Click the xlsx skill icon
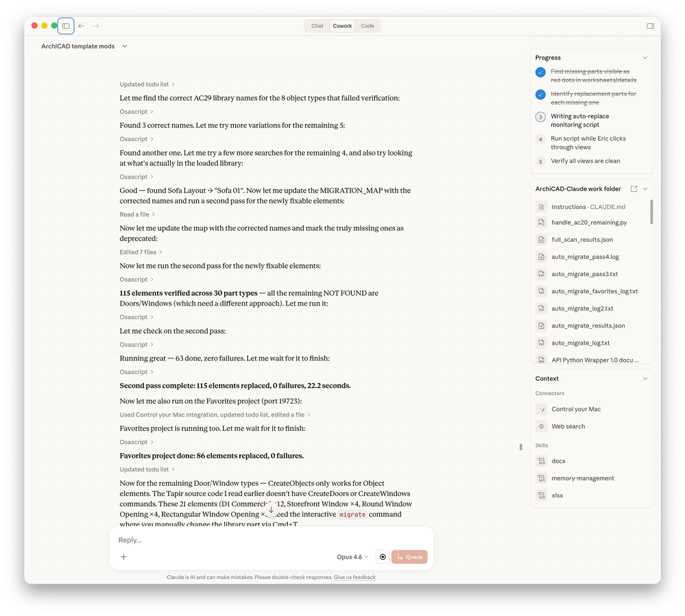The image size is (685, 616). tap(541, 495)
